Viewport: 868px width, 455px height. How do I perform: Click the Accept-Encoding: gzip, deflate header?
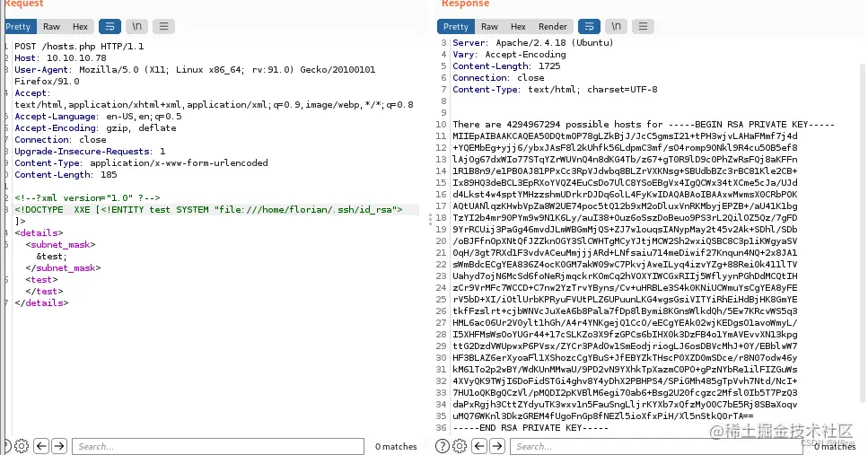point(95,127)
